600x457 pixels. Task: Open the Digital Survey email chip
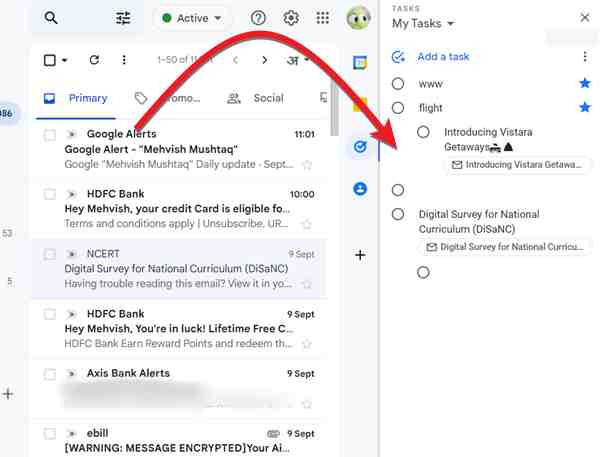(505, 247)
